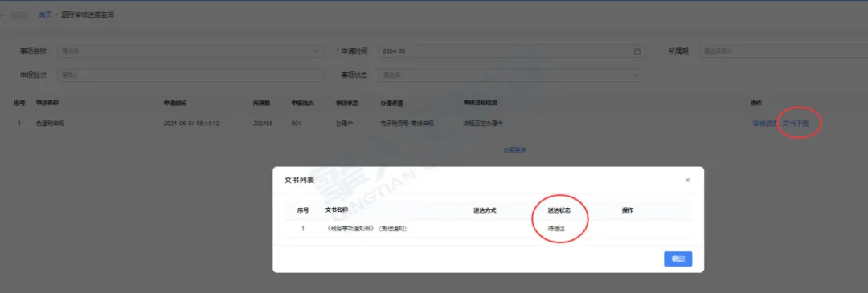Click 加载更多 link below the table
The height and width of the screenshot is (293, 868).
[514, 149]
